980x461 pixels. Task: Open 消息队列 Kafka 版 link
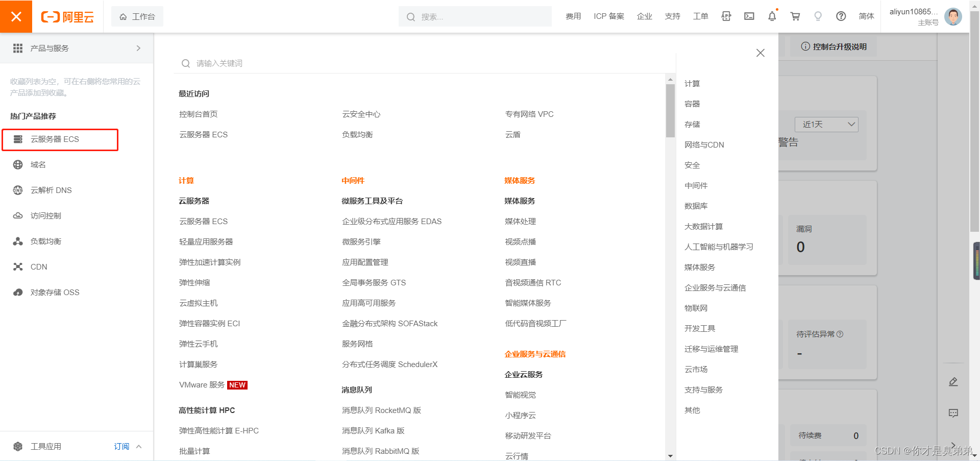(373, 430)
